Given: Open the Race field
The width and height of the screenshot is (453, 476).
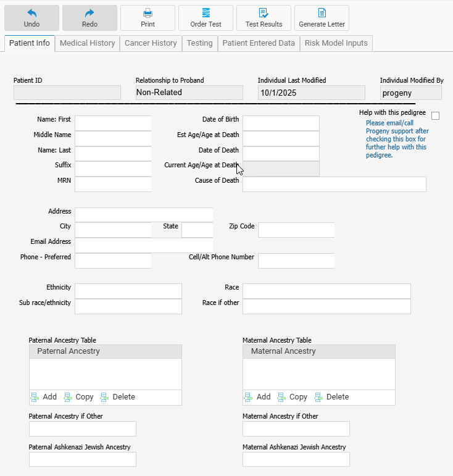Looking at the screenshot, I should (326, 291).
